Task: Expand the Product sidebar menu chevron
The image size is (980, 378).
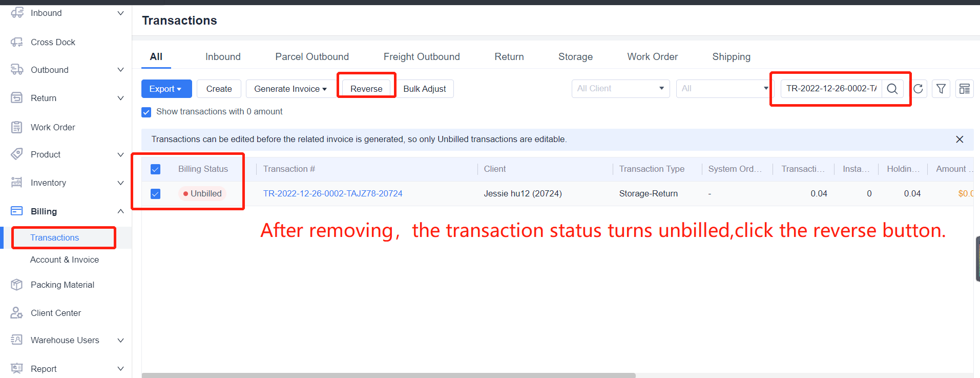Action: pos(120,154)
